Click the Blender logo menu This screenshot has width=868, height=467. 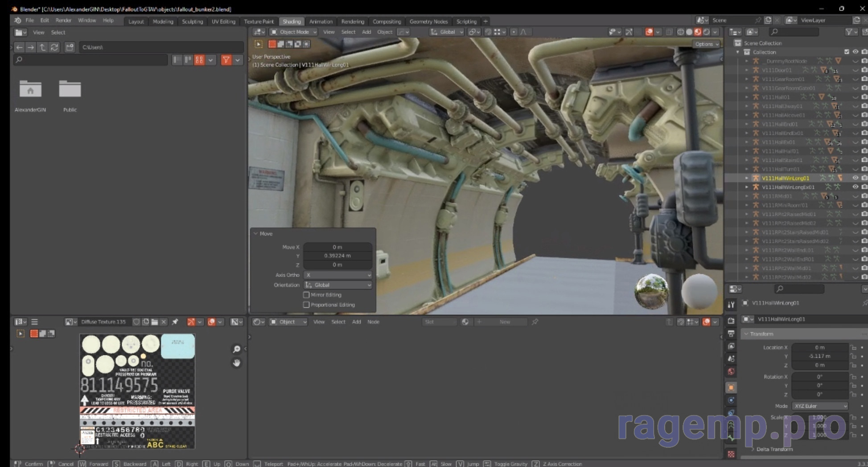point(17,21)
